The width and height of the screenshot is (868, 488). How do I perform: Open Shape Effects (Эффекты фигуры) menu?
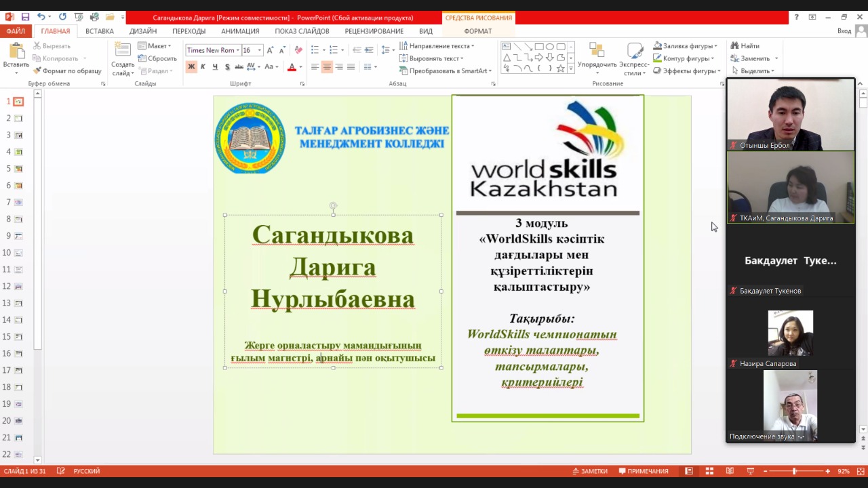tap(686, 70)
